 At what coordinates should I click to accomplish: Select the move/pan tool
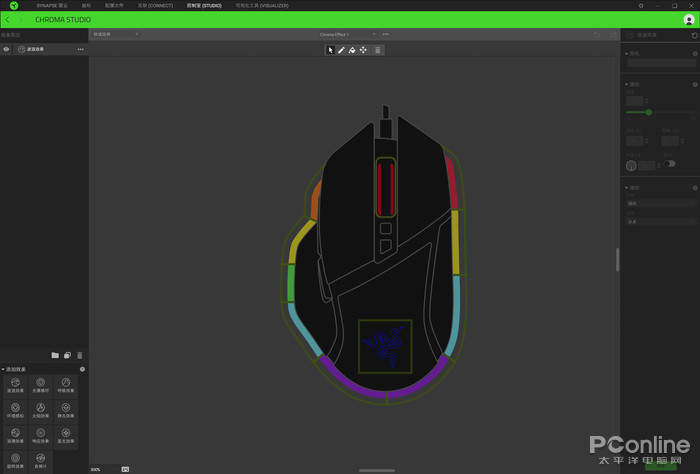point(363,50)
